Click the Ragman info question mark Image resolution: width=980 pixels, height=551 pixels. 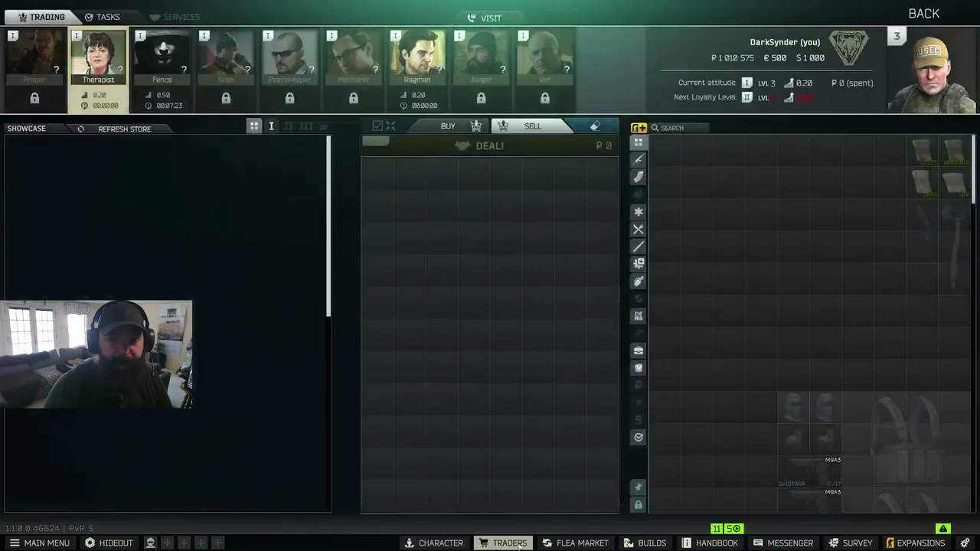tap(439, 70)
